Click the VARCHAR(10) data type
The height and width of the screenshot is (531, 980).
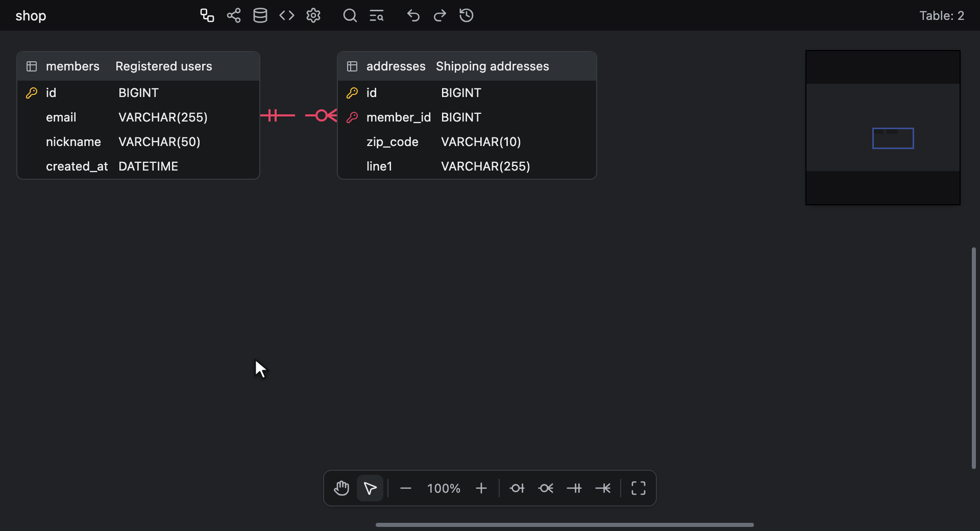(481, 142)
